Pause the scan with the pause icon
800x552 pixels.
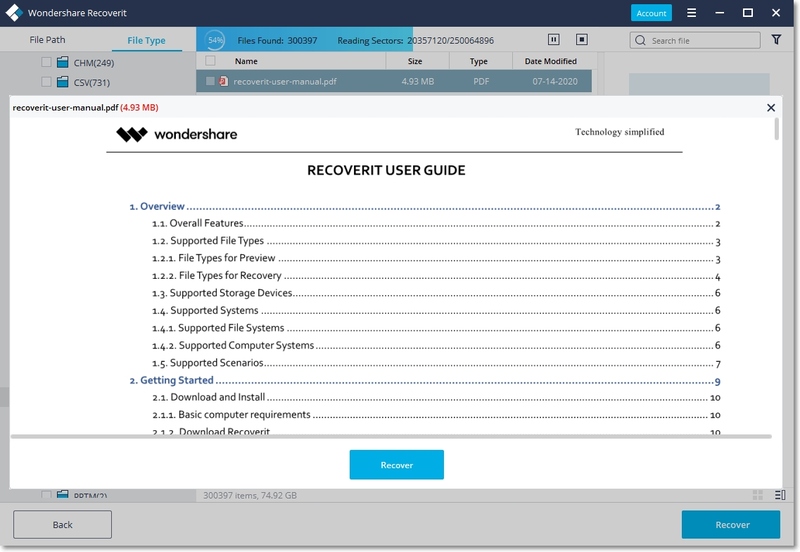[554, 39]
